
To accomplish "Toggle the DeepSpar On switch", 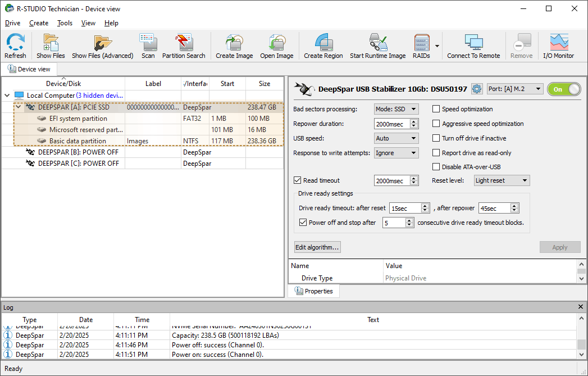I will (564, 89).
